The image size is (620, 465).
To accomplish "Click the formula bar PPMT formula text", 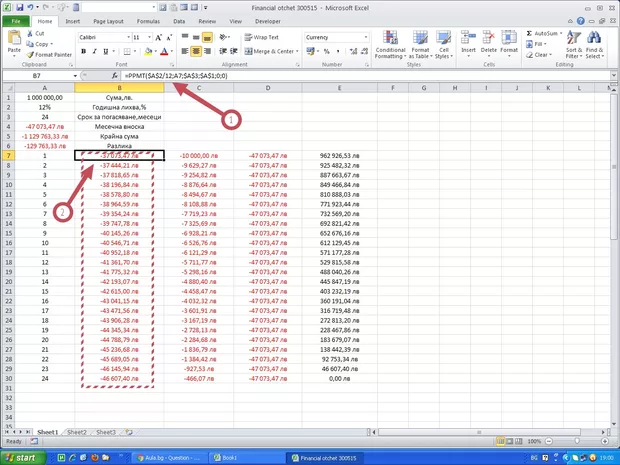I will click(176, 76).
